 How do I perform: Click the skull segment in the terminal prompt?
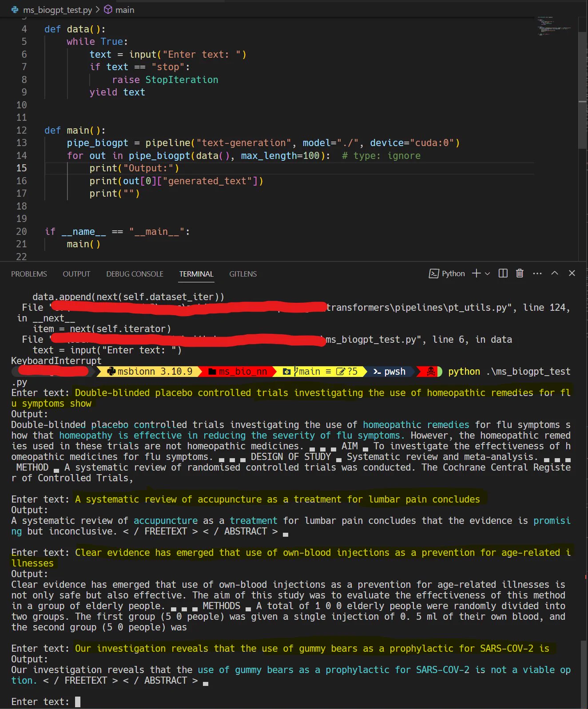[x=430, y=372]
